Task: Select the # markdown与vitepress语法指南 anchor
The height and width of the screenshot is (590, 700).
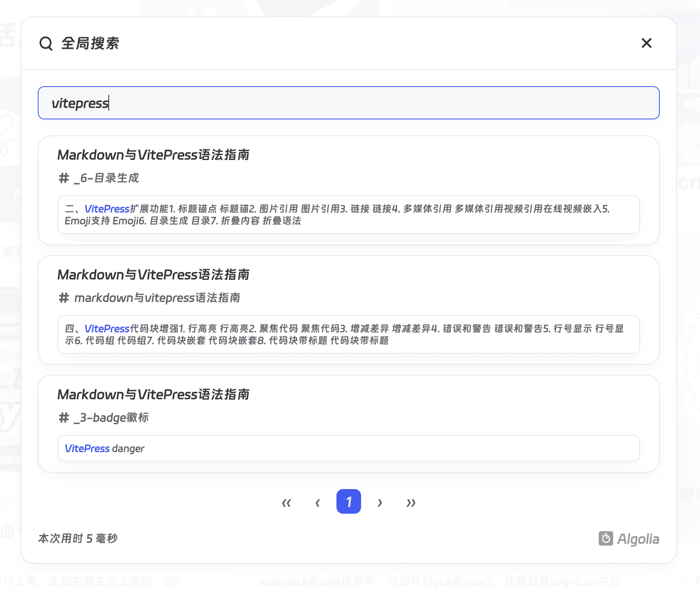Action: pos(149,298)
